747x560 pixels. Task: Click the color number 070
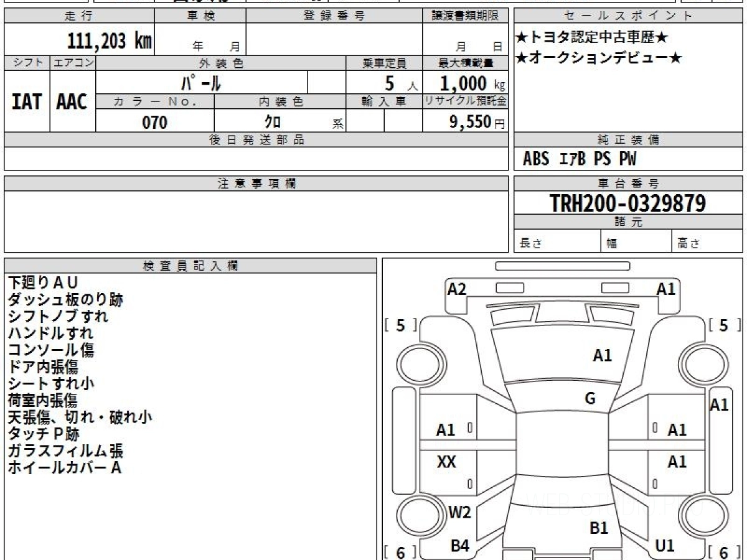pyautogui.click(x=154, y=122)
